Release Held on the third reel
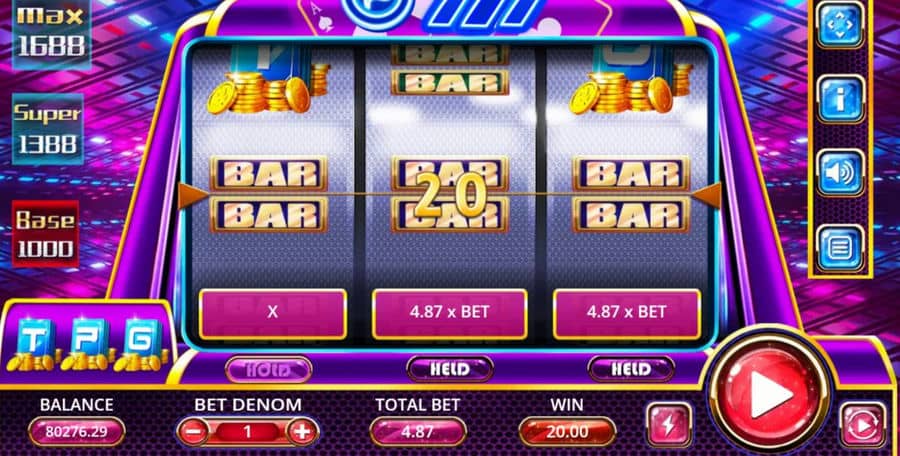 [x=631, y=369]
